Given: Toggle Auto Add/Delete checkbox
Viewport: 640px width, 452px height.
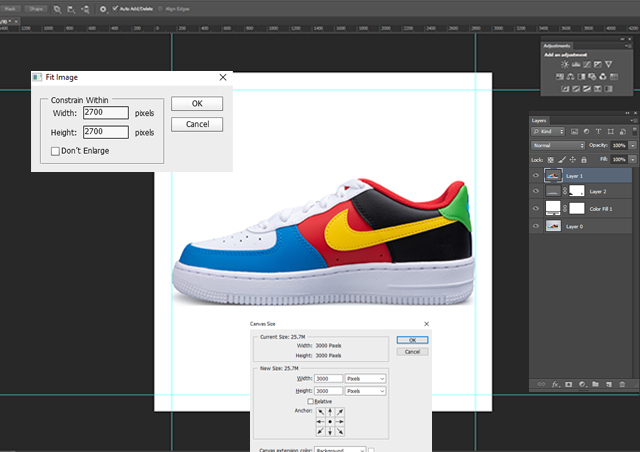Looking at the screenshot, I should 115,8.
